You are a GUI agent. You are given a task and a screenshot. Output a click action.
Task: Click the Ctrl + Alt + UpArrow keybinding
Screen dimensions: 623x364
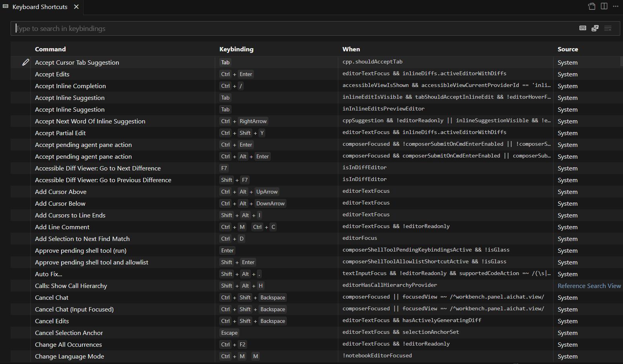[250, 192]
